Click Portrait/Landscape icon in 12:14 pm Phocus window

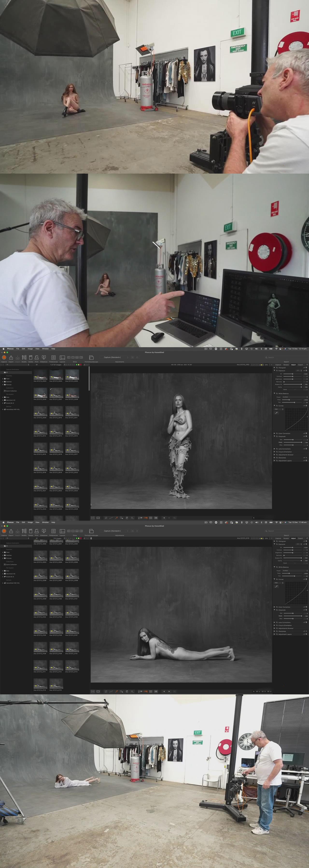pyautogui.click(x=91, y=357)
